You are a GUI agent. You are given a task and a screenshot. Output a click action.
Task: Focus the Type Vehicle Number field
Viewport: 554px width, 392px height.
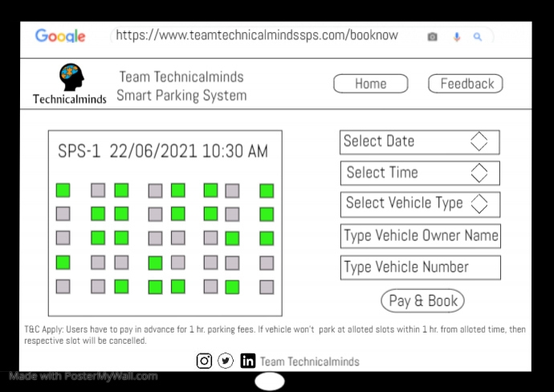coord(420,267)
